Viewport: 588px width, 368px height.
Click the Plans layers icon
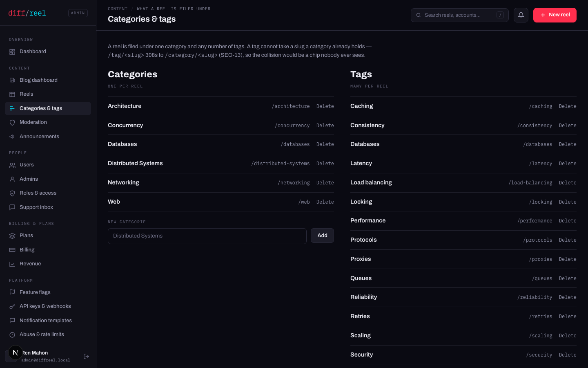(12, 236)
